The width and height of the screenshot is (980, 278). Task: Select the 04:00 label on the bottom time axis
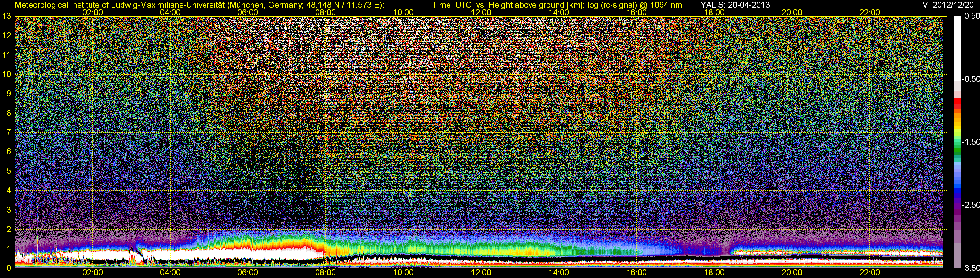click(x=170, y=273)
